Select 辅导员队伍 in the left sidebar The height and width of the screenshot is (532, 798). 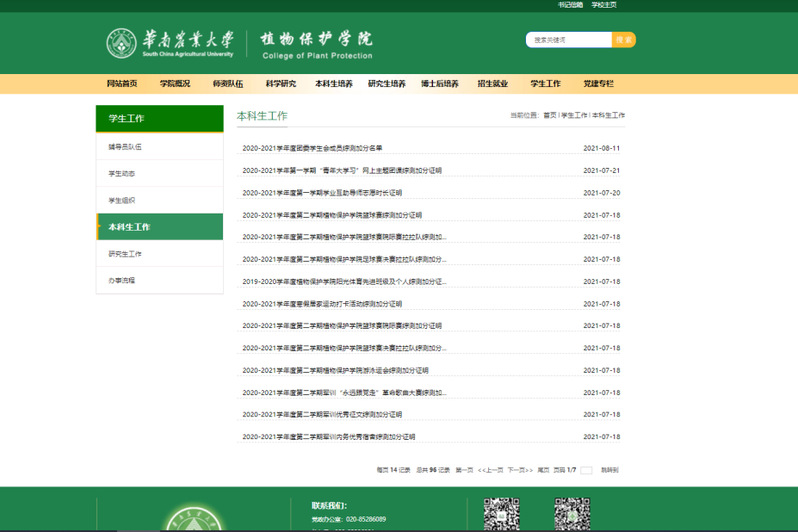125,147
